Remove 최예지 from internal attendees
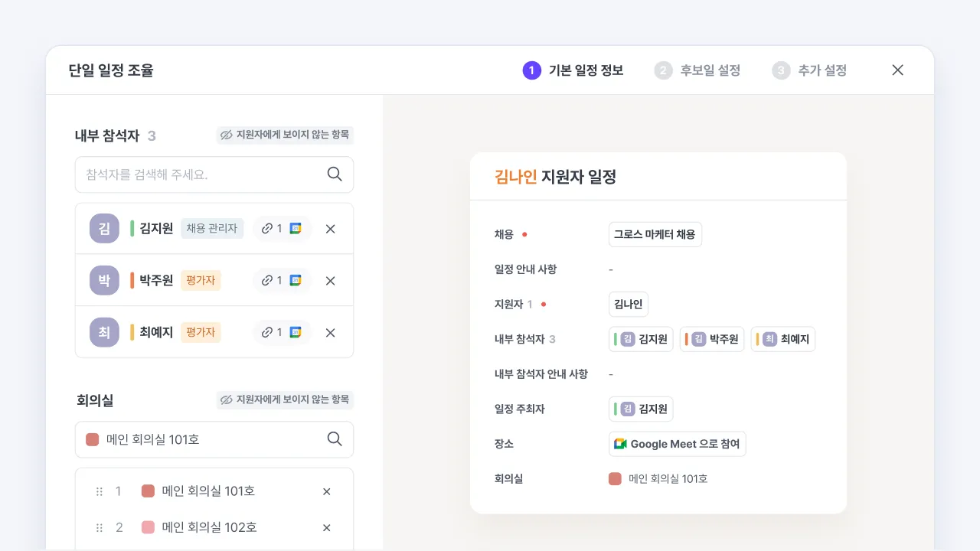This screenshot has width=980, height=551. click(331, 333)
